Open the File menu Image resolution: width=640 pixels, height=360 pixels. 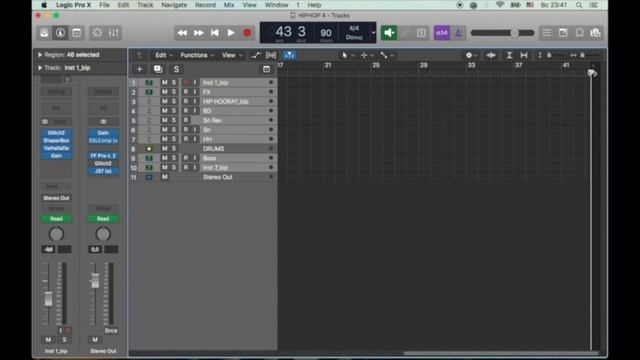[x=104, y=5]
